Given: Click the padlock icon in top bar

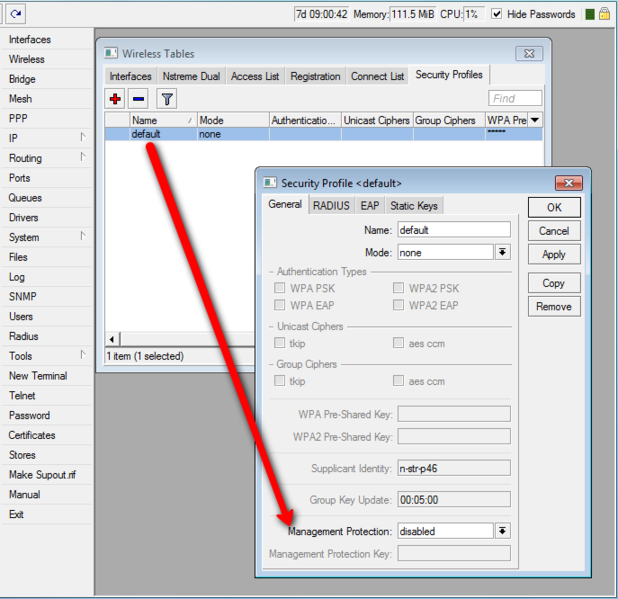Looking at the screenshot, I should 606,14.
